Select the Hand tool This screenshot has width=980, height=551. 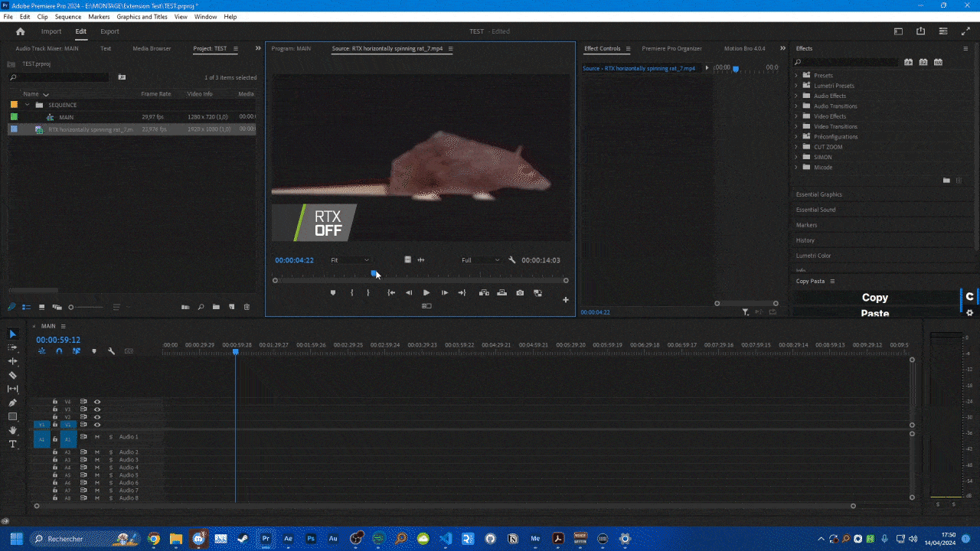pyautogui.click(x=12, y=430)
